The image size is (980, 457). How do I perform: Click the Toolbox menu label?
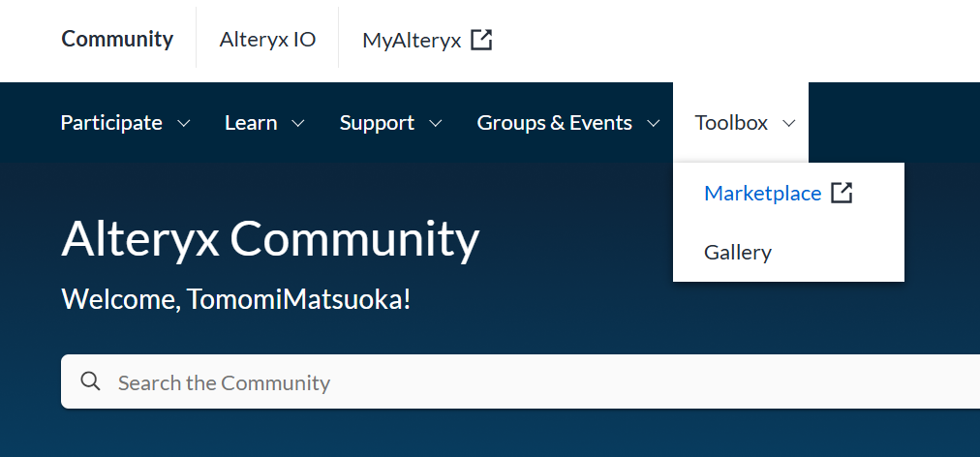coord(731,123)
